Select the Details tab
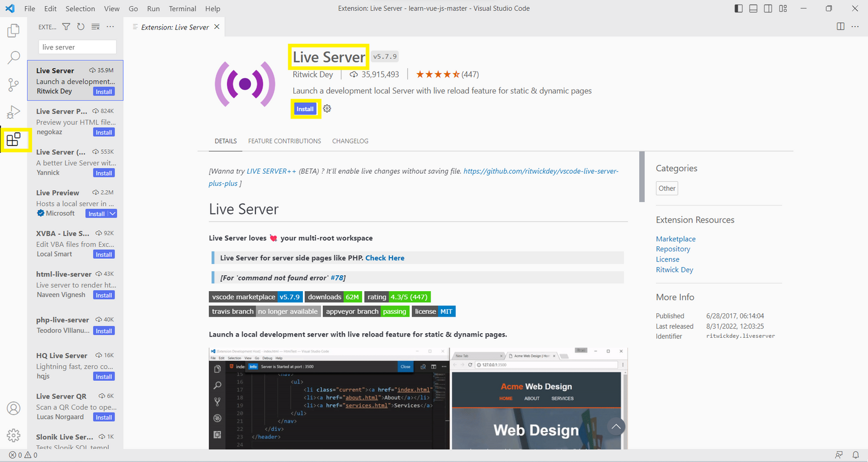The width and height of the screenshot is (868, 462). pos(226,141)
